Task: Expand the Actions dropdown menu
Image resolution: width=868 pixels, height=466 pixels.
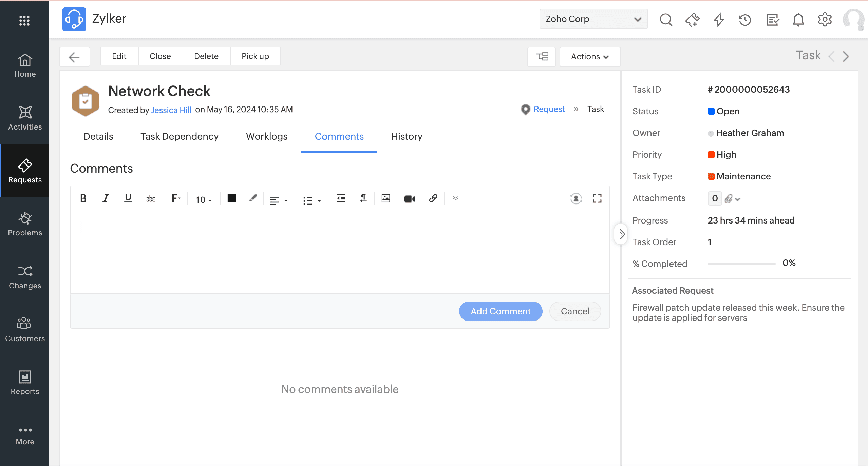Action: [x=590, y=57]
